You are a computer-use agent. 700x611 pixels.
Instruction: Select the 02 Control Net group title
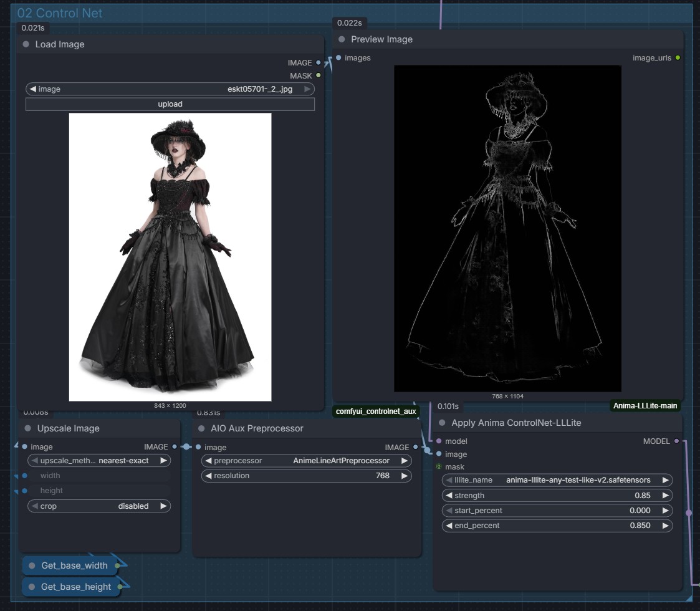click(x=60, y=13)
